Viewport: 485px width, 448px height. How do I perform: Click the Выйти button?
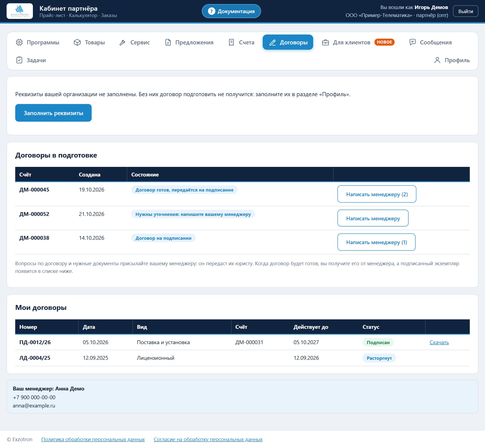click(x=466, y=11)
